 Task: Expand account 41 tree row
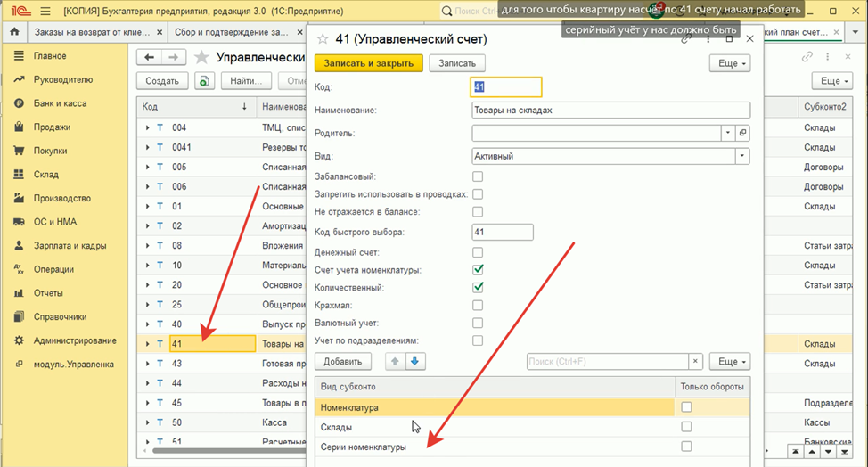point(147,344)
